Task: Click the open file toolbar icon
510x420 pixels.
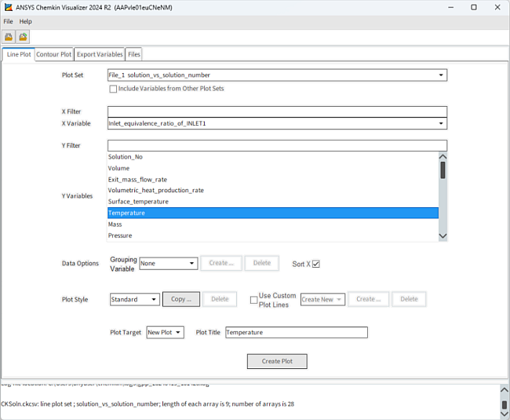Action: point(9,37)
